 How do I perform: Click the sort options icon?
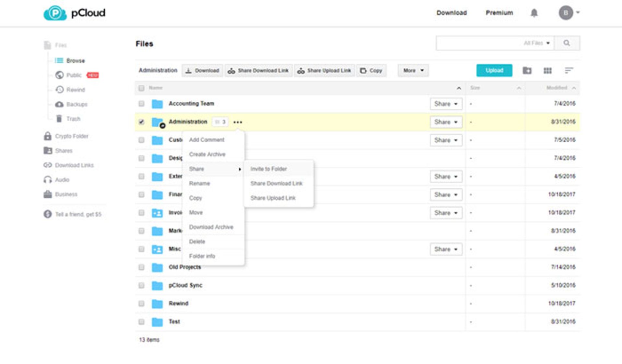point(569,71)
